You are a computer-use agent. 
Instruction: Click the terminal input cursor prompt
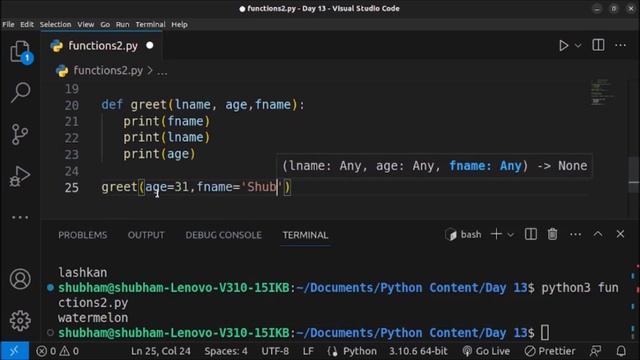(x=545, y=333)
